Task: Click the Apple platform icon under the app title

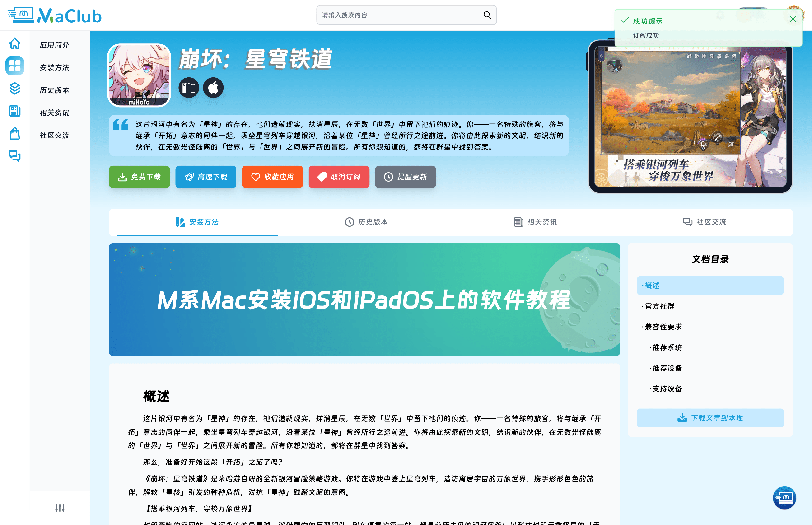Action: (x=213, y=88)
